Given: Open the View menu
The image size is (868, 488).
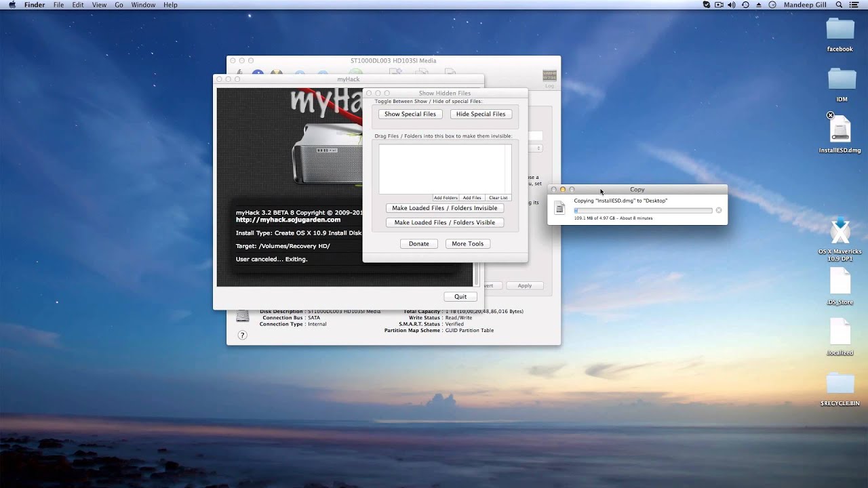Looking at the screenshot, I should tap(99, 5).
